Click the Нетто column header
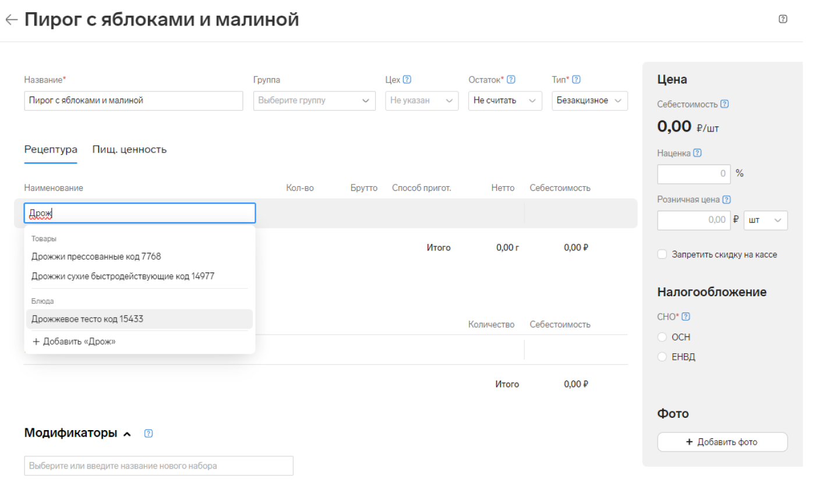The width and height of the screenshot is (826, 504). pos(503,188)
